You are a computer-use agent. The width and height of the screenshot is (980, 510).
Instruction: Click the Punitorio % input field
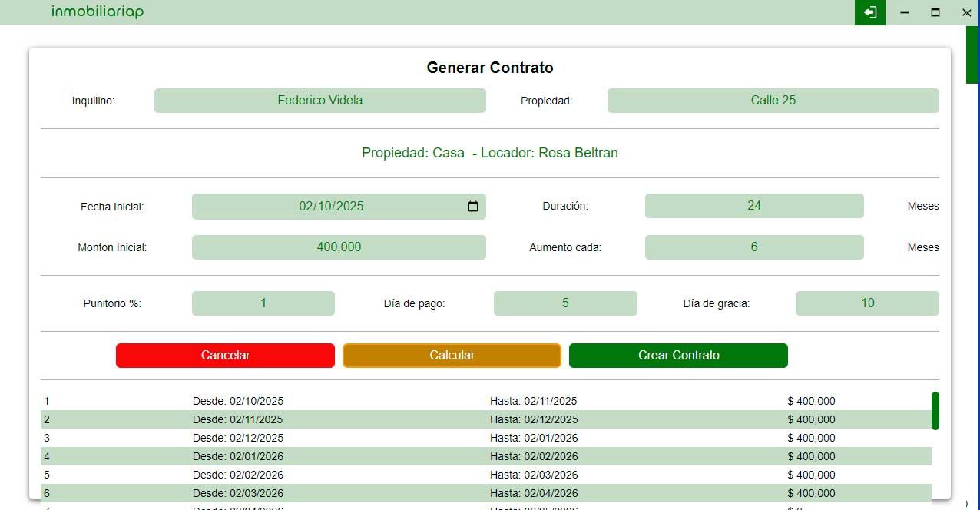coord(263,303)
